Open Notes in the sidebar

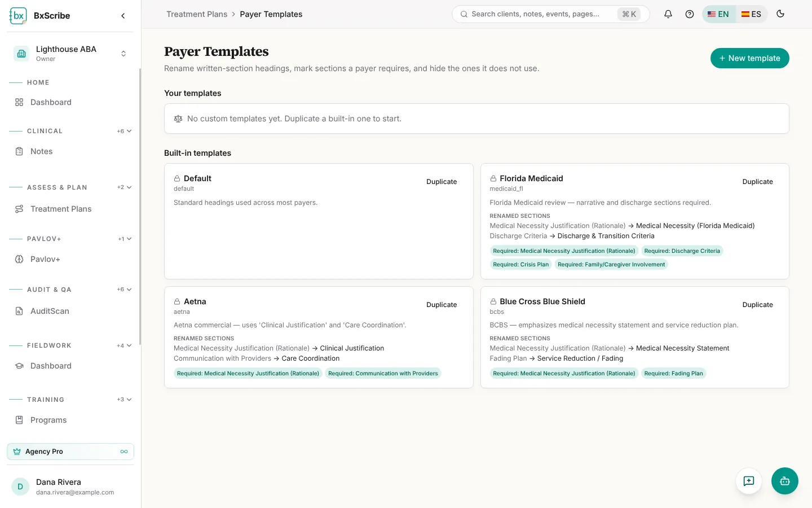(70, 151)
